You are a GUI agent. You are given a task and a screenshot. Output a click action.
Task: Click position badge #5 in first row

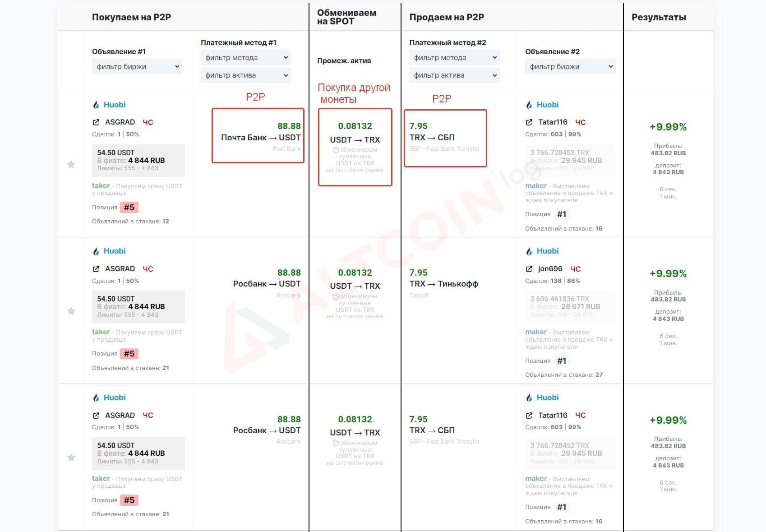pos(129,208)
